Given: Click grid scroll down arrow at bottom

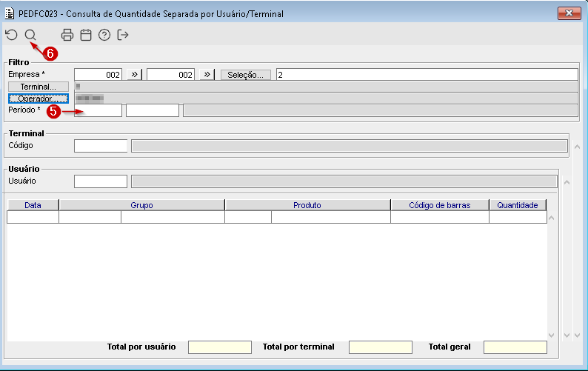Looking at the screenshot, I should (551, 335).
